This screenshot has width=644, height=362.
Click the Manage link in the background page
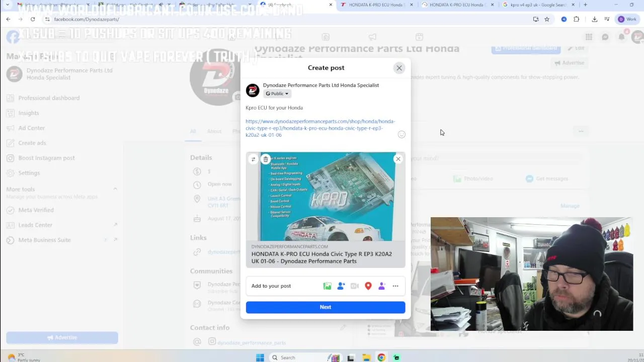(x=570, y=206)
